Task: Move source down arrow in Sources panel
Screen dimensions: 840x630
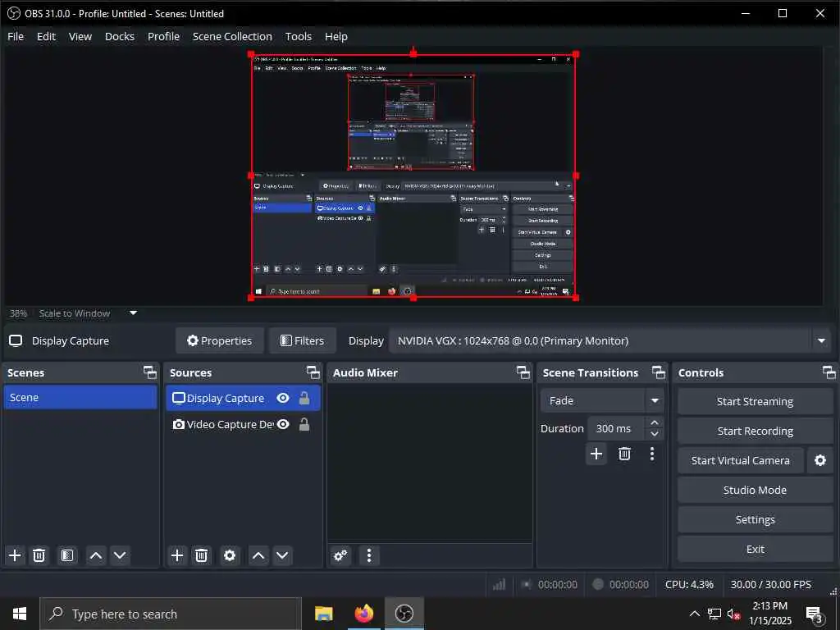Action: pyautogui.click(x=282, y=555)
